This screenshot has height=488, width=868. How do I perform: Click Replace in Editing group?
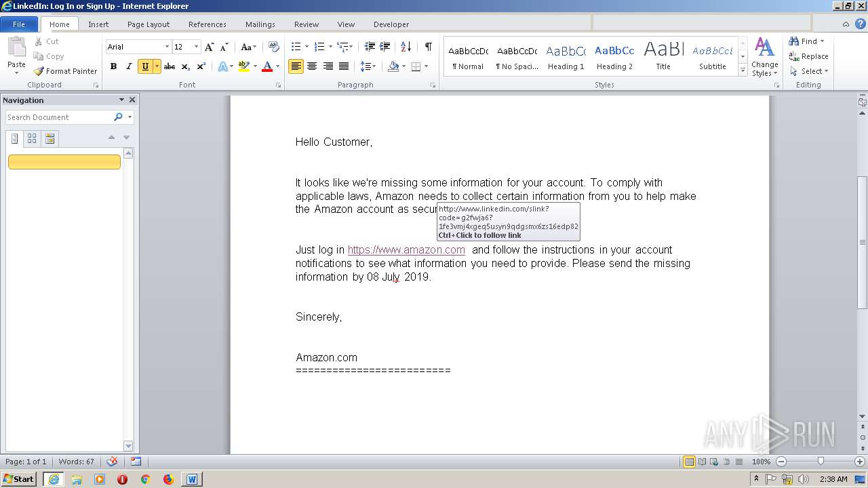point(808,56)
